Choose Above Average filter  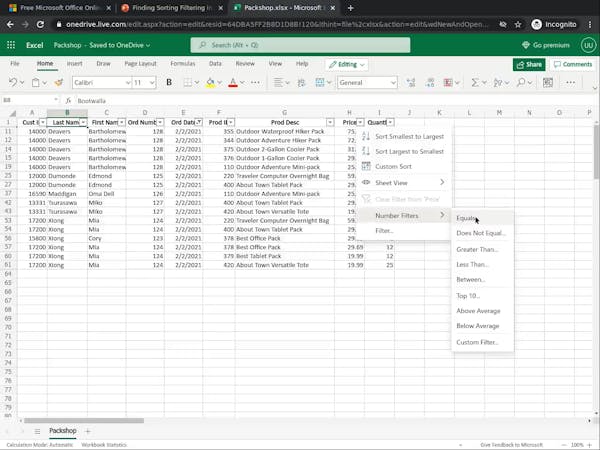point(482,311)
